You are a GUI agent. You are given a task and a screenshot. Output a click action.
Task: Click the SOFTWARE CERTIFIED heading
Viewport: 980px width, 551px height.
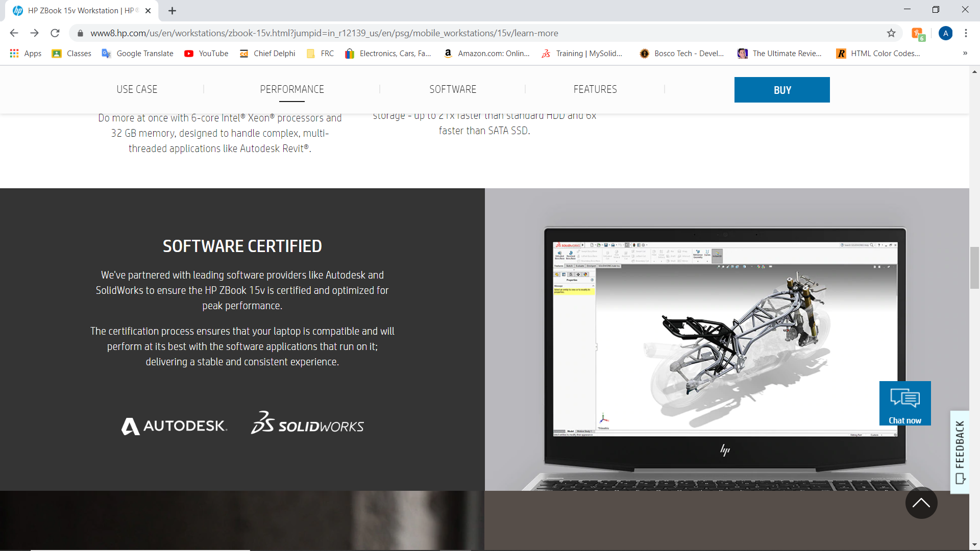(242, 246)
